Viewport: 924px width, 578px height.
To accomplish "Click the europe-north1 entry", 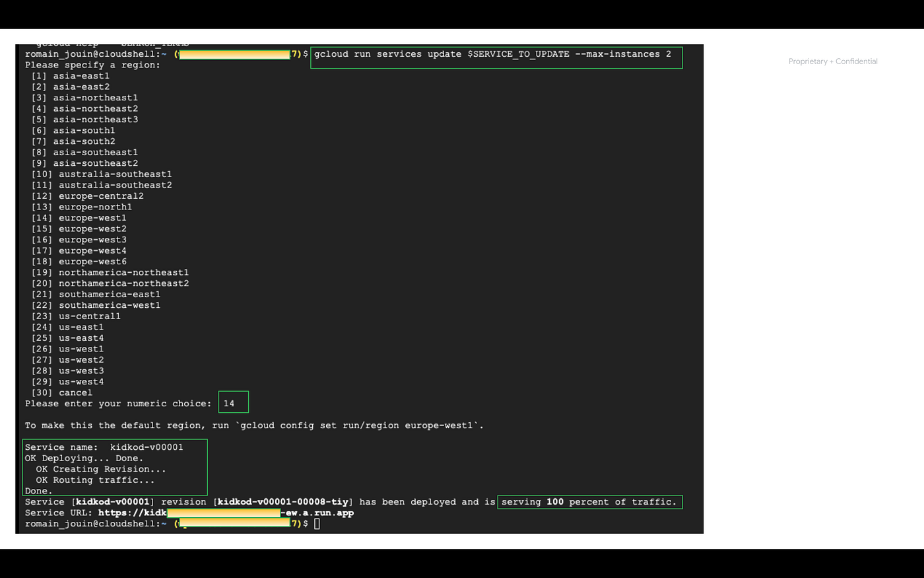I will click(82, 207).
